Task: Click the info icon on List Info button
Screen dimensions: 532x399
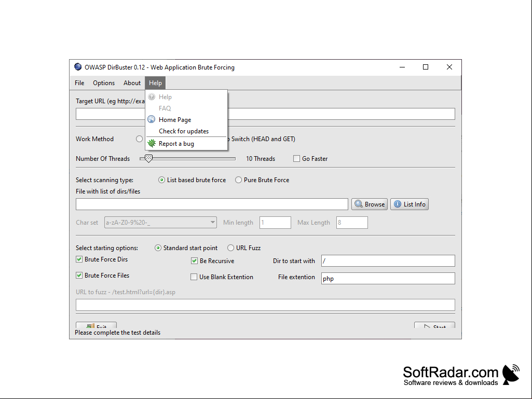Action: [398, 204]
